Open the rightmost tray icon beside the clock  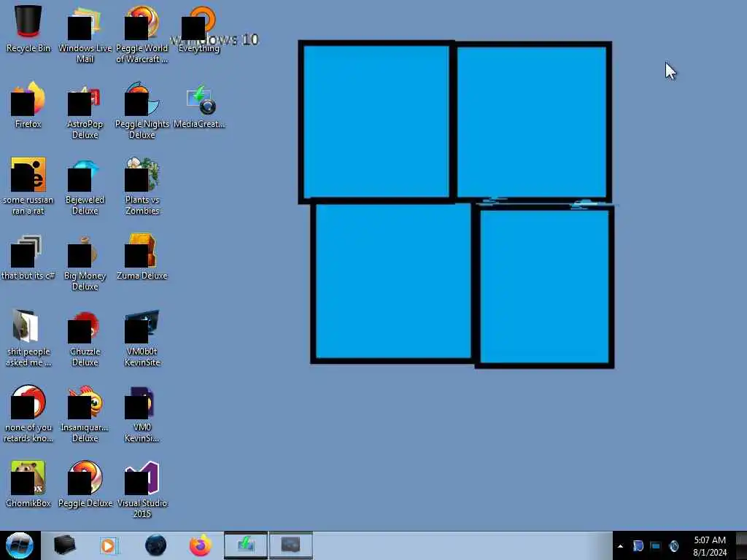coord(673,546)
